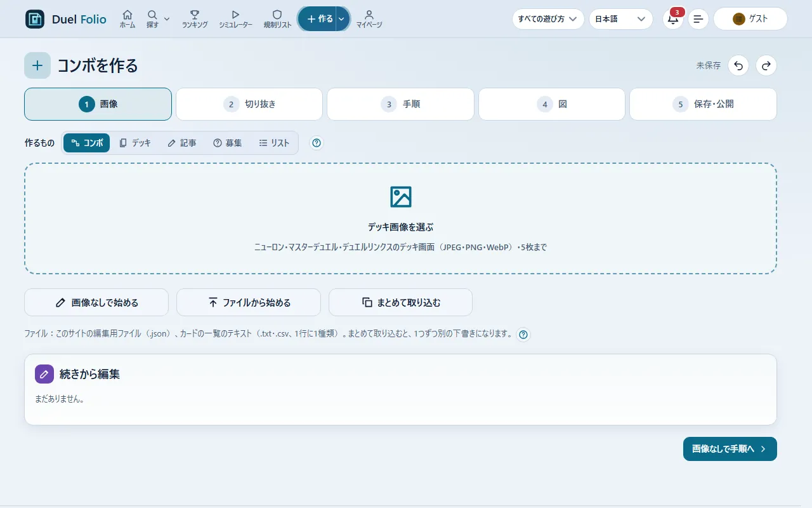812x508 pixels.
Task: Click the plus icon beside コンボを作る
Action: (x=37, y=65)
